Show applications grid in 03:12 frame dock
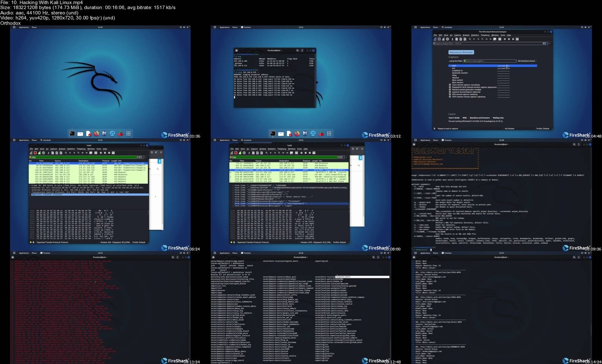The width and height of the screenshot is (602, 364). pos(329,133)
